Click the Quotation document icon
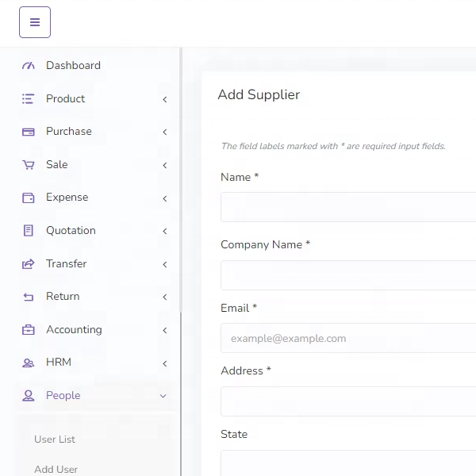Screen dimensions: 476x476 (29, 231)
